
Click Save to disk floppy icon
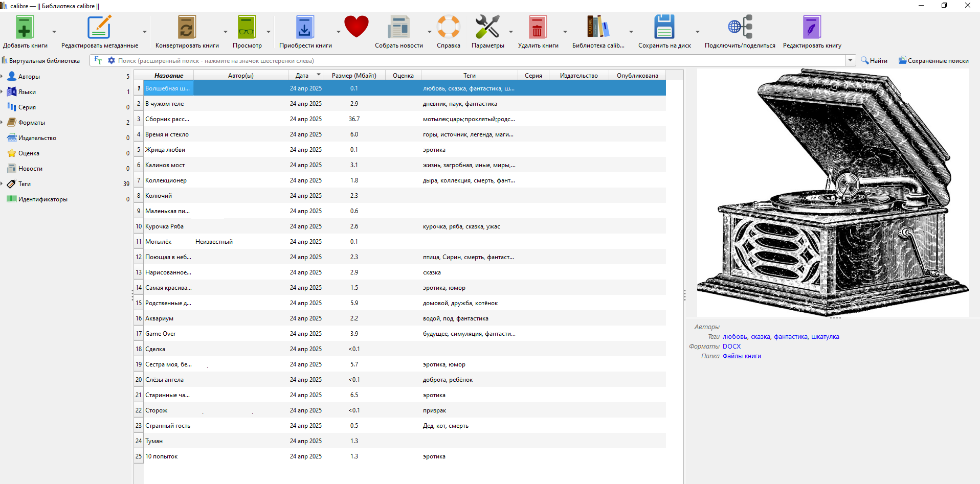(x=664, y=27)
